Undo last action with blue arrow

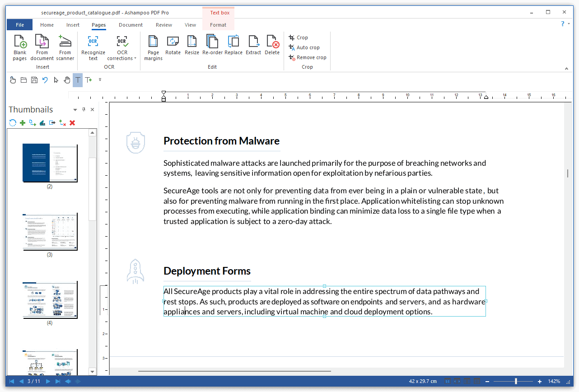click(45, 80)
